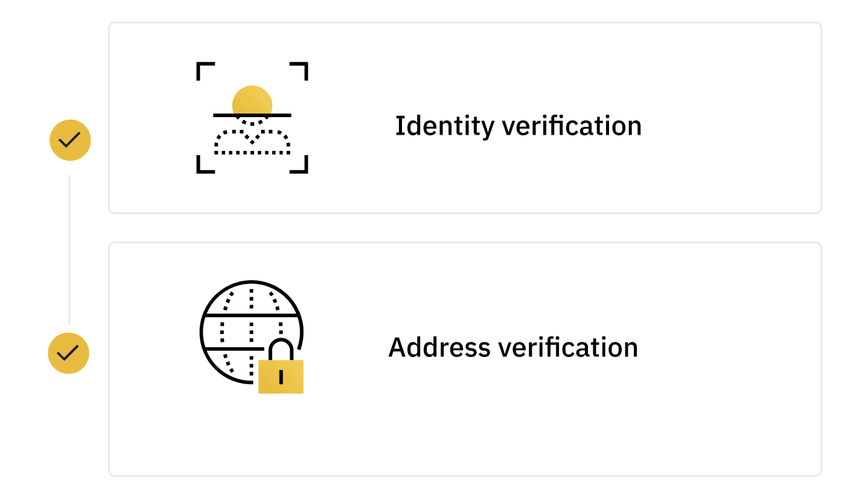Screen dimensions: 868x488
Task: Click the padlock keyhole slot
Action: pyautogui.click(x=281, y=377)
